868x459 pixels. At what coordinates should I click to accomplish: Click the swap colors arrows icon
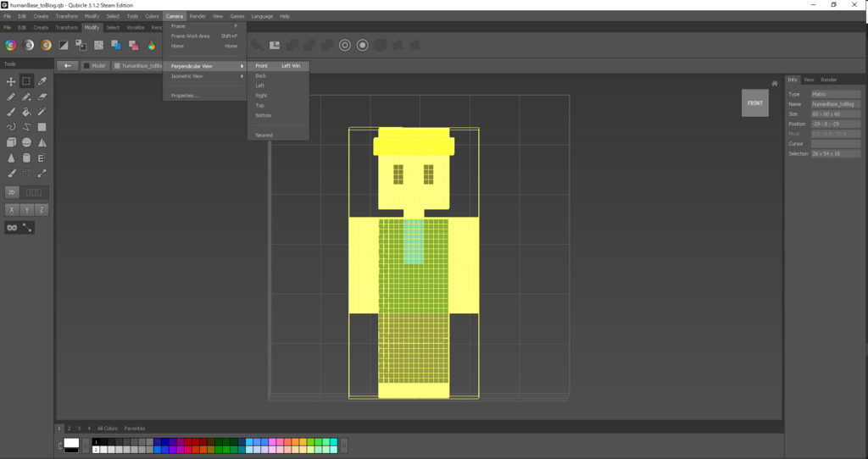[60, 445]
